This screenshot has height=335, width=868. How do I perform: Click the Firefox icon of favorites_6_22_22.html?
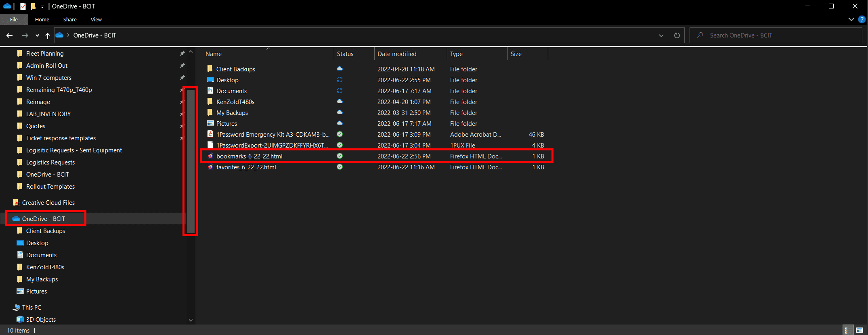pos(210,167)
